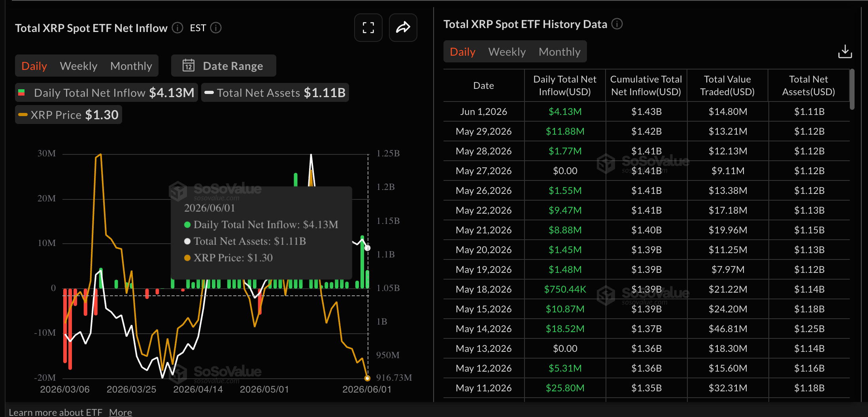Image resolution: width=868 pixels, height=417 pixels.
Task: Select the May 20,2026 date cell
Action: [x=484, y=250]
